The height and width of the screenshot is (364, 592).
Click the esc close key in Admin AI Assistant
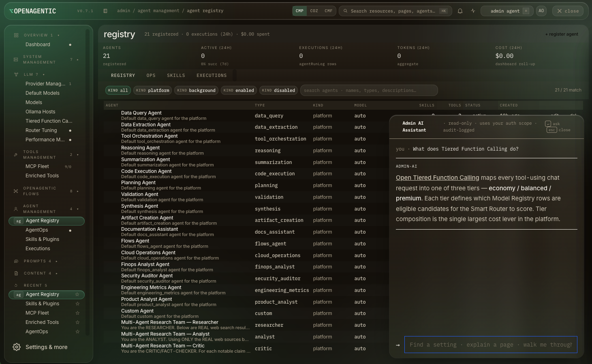[552, 130]
